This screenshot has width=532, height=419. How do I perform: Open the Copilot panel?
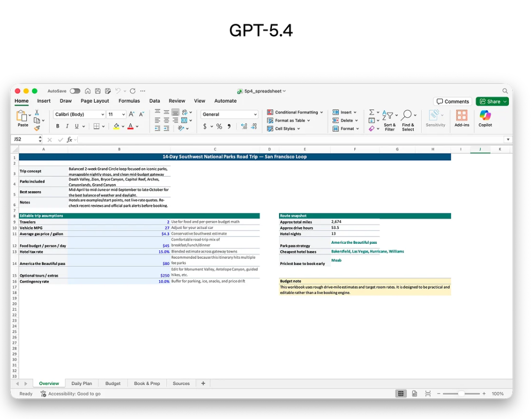tap(485, 118)
